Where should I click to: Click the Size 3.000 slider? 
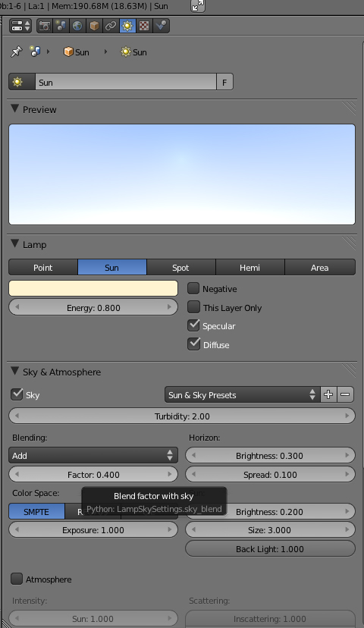(270, 530)
